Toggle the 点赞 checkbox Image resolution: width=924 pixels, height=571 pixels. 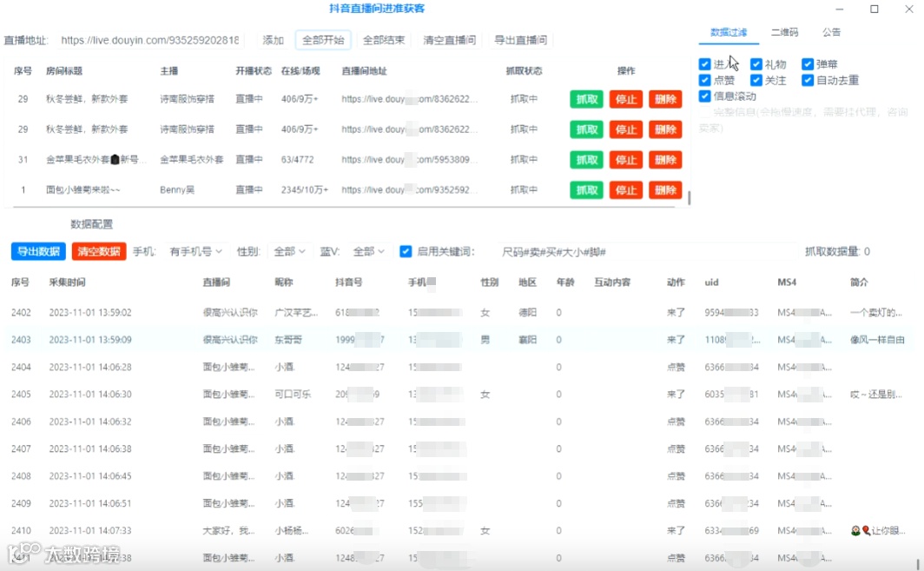tap(705, 80)
